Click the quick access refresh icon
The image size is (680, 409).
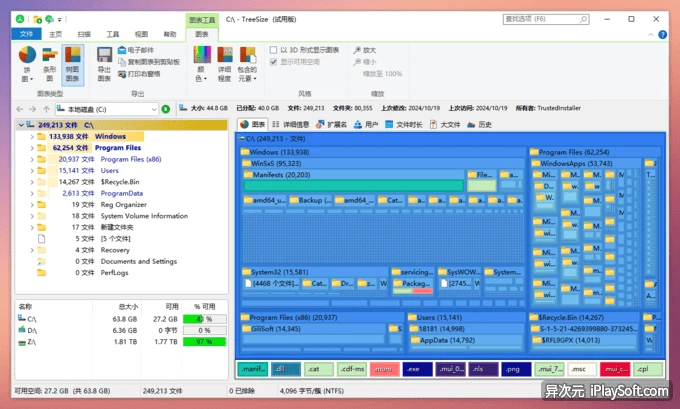[49, 20]
